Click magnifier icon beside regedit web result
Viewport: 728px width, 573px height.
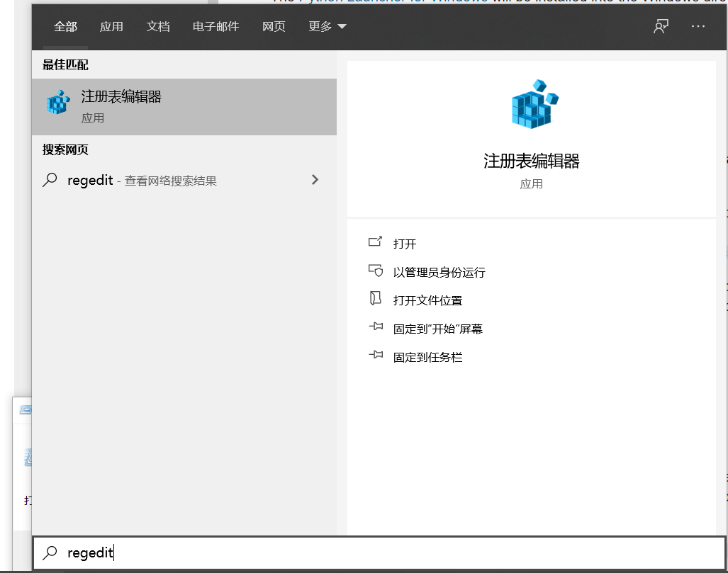click(50, 180)
